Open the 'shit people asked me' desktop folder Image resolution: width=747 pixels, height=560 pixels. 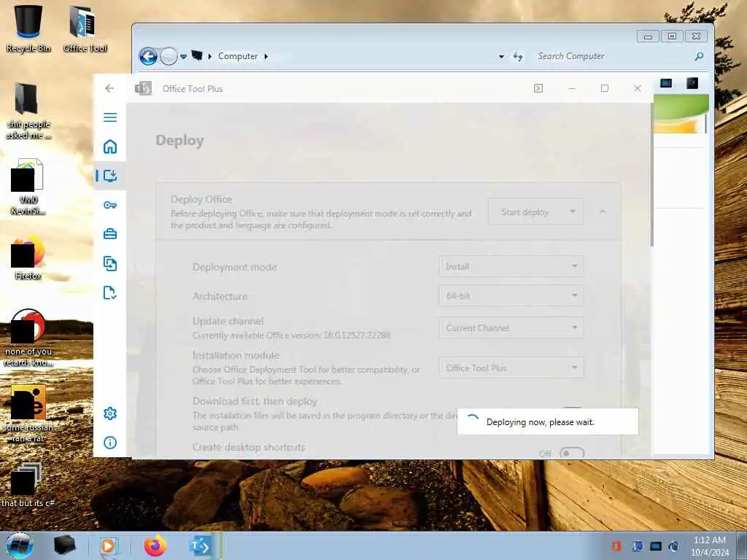click(x=28, y=110)
